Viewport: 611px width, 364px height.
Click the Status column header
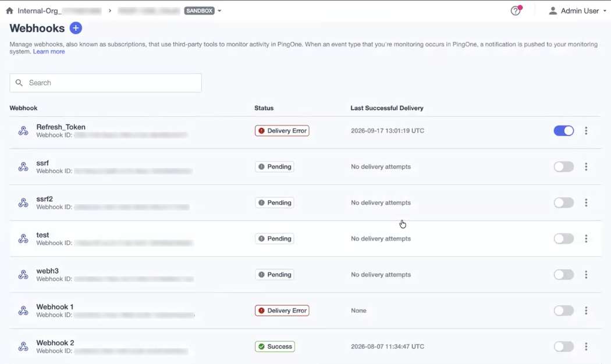point(264,108)
